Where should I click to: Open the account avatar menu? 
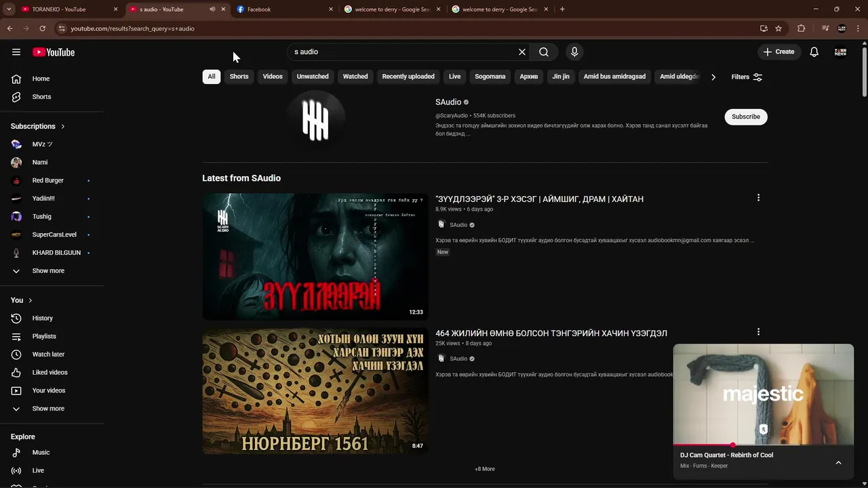coord(841,52)
